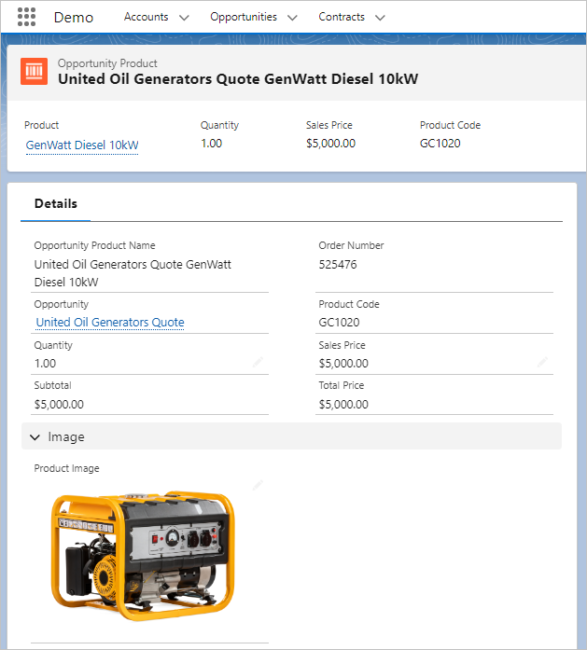Expand the Opportunities dropdown chevron

292,17
